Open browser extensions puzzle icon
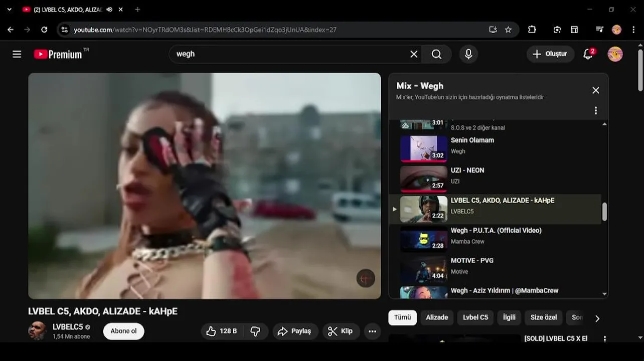Image resolution: width=644 pixels, height=361 pixels. [532, 30]
